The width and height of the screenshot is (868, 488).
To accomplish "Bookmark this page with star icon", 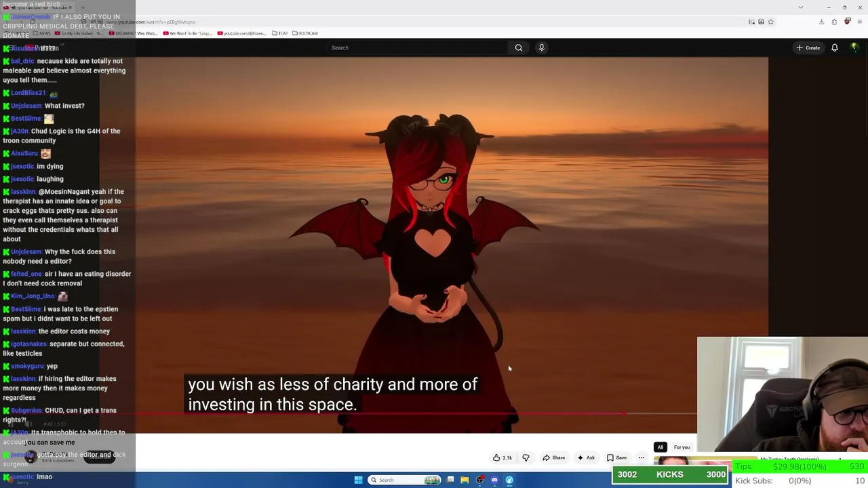I will pyautogui.click(x=770, y=22).
